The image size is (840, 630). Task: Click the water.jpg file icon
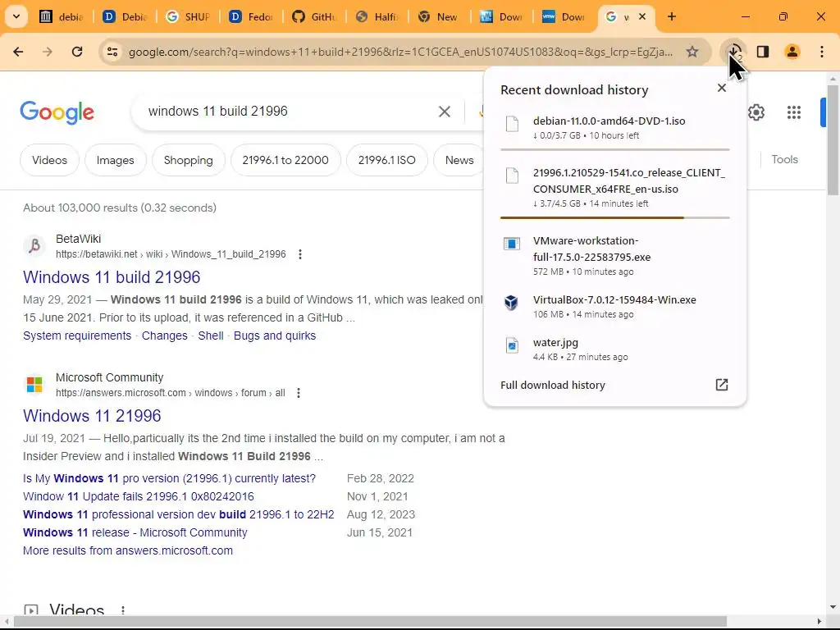[x=512, y=345]
